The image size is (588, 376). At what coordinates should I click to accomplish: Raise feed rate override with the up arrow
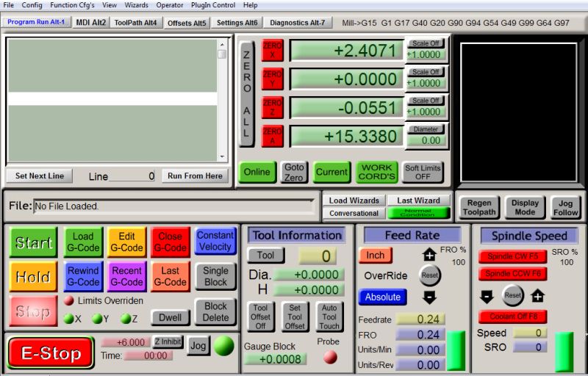click(x=429, y=255)
